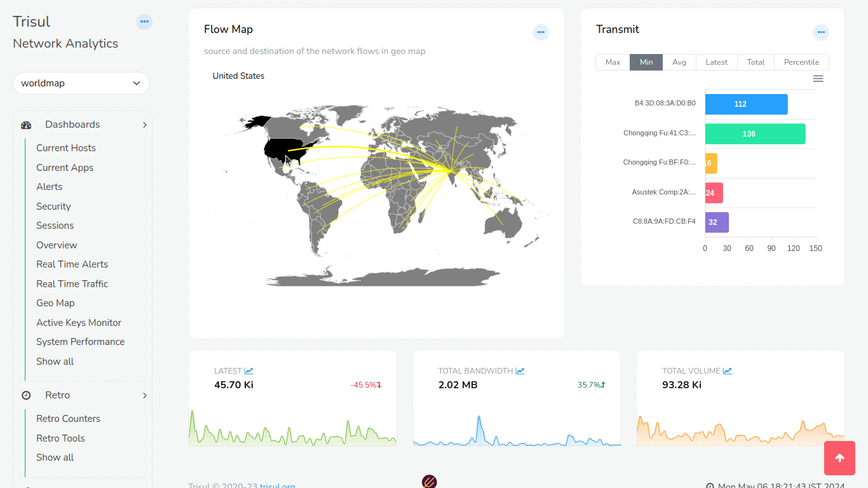Switch to the Avg tab in Transmit
Image resolution: width=868 pixels, height=488 pixels.
tap(679, 62)
